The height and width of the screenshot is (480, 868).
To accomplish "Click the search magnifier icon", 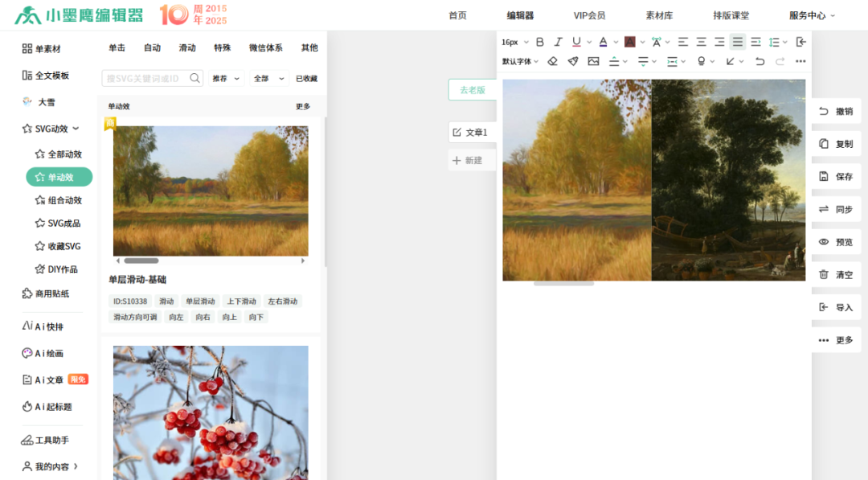I will (194, 79).
